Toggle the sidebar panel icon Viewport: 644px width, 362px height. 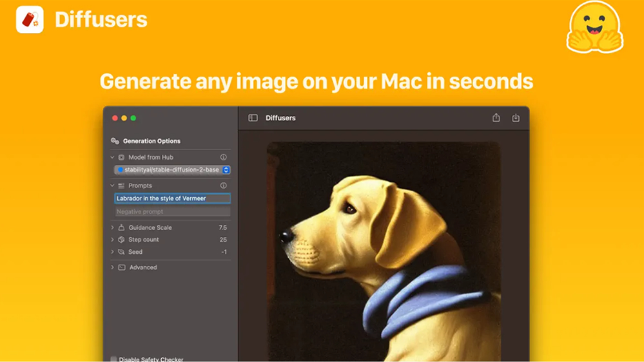point(253,118)
